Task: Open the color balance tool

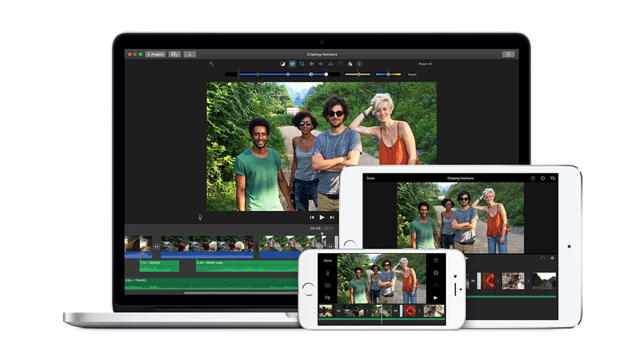Action: click(283, 64)
